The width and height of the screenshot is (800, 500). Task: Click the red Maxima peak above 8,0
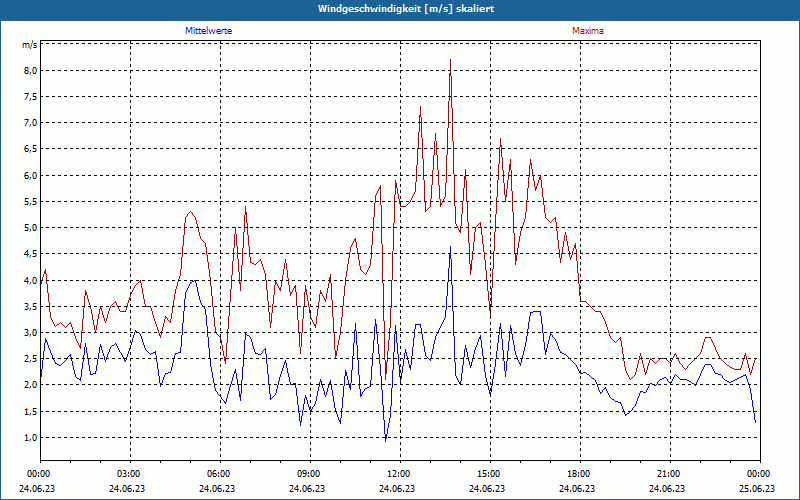pos(451,60)
